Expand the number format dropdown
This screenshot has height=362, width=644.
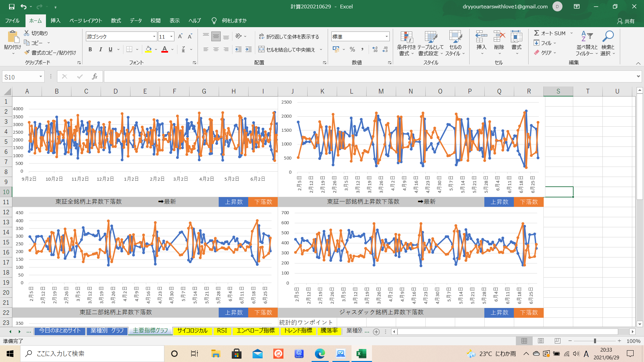[386, 37]
